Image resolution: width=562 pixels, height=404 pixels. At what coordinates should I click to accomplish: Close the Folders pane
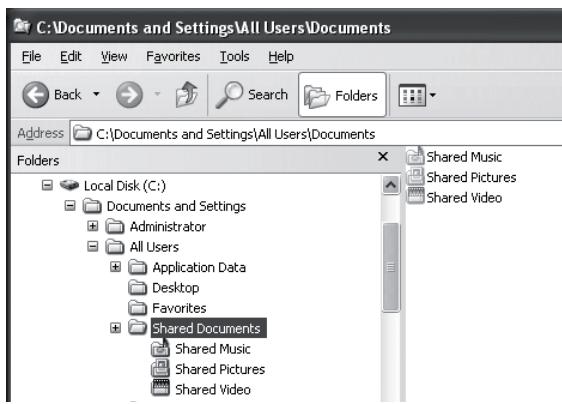383,156
